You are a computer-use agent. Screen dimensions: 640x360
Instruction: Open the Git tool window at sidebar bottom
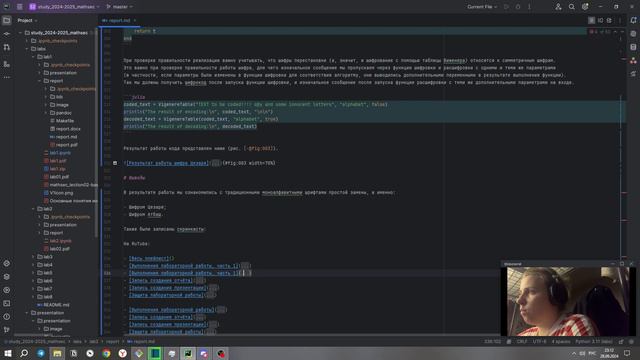7,329
